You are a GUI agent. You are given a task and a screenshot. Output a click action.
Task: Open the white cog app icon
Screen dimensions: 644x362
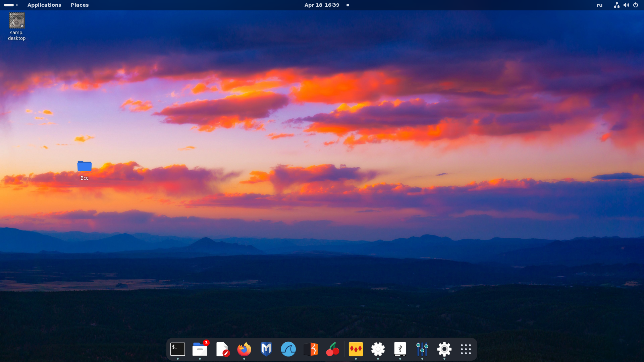tap(378, 349)
